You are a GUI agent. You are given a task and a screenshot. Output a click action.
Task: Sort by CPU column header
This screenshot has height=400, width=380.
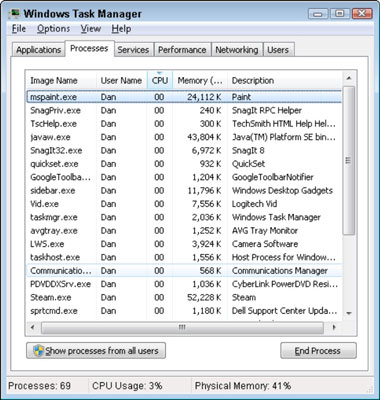(160, 81)
